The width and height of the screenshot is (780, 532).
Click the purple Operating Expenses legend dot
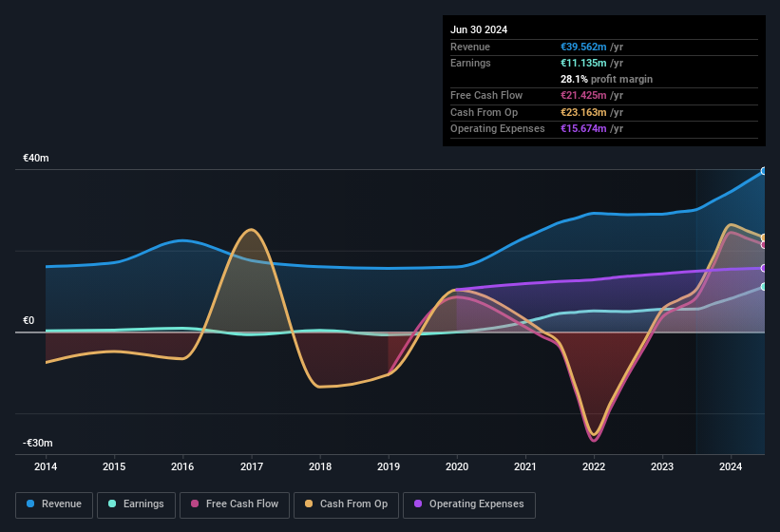pyautogui.click(x=418, y=504)
